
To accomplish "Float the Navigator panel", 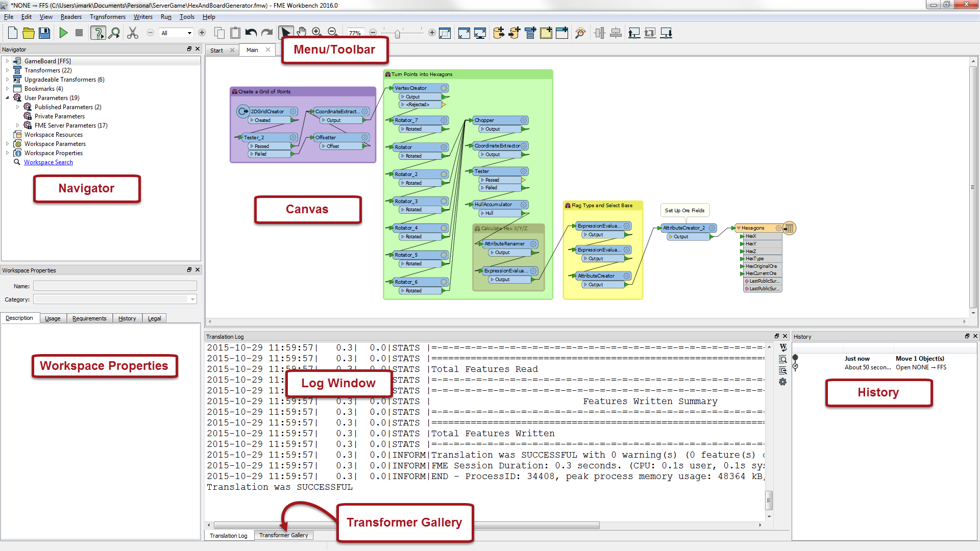I will (x=189, y=49).
